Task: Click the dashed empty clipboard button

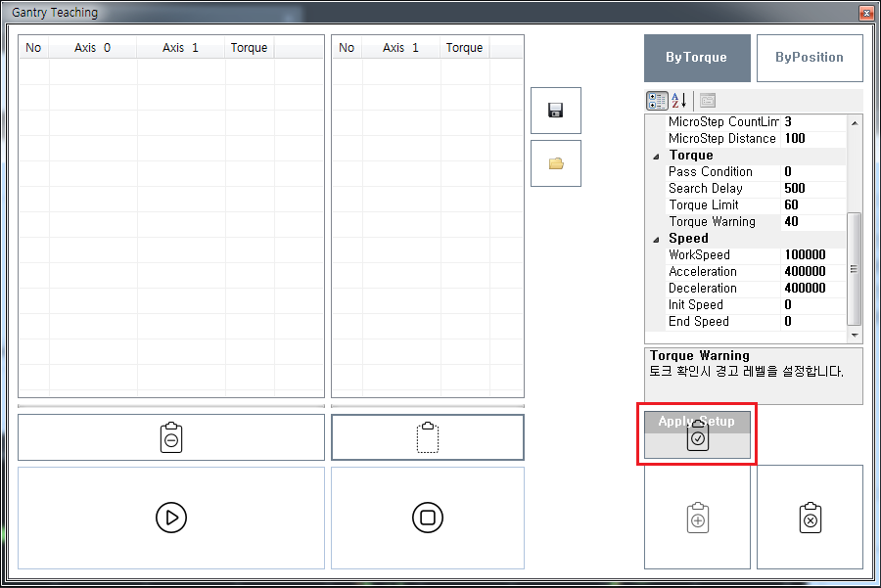Action: [427, 437]
